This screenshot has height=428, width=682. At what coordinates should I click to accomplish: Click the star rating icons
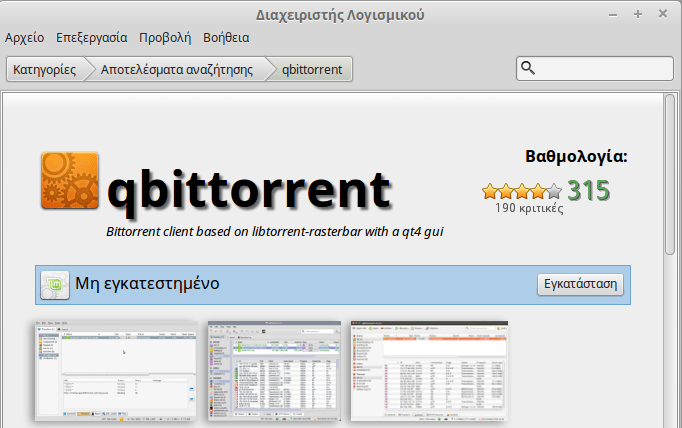522,191
